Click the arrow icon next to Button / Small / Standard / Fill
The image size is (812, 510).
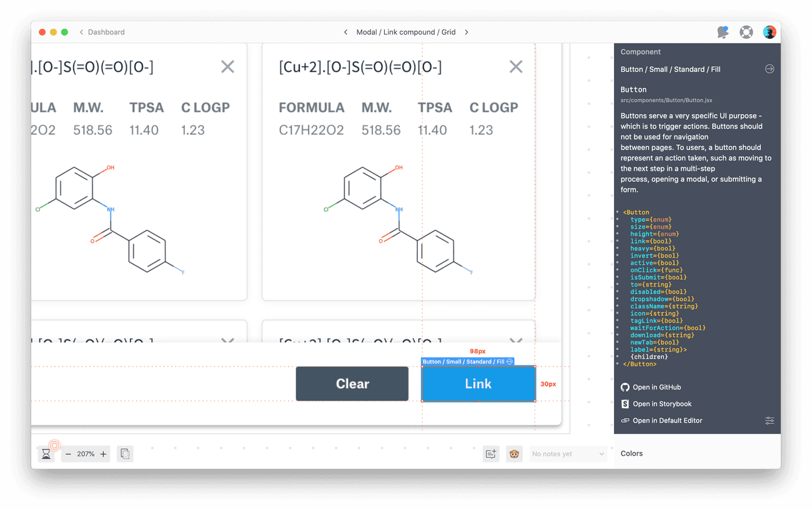(769, 69)
